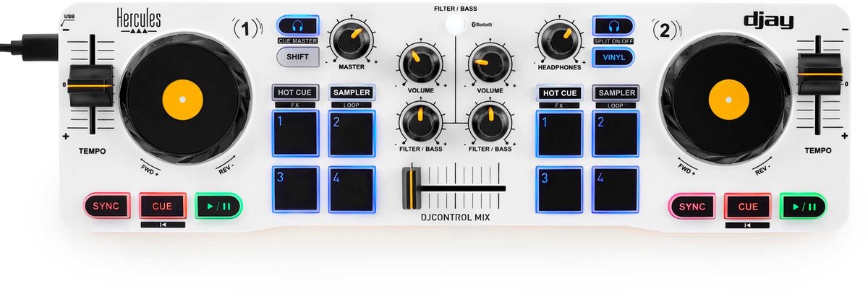Click the yellow center of right jog wheel
This screenshot has width=868, height=294.
click(728, 98)
